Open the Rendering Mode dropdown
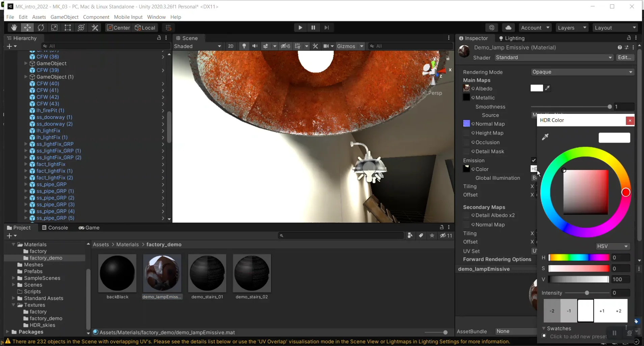This screenshot has width=644, height=346. [583, 72]
